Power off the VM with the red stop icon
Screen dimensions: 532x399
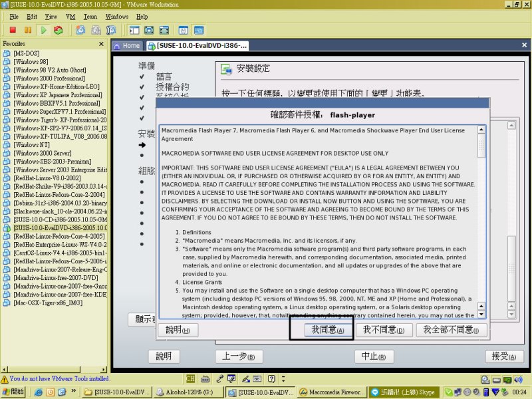tap(13, 30)
